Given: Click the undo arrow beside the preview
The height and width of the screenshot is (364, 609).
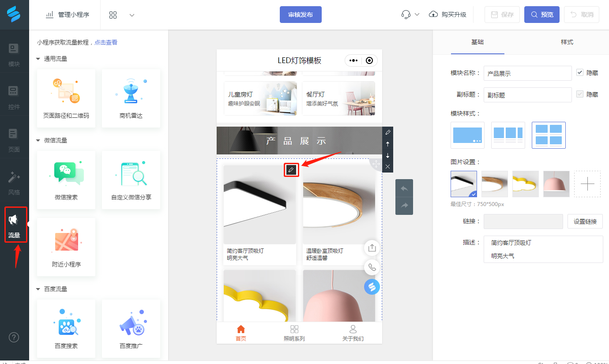Looking at the screenshot, I should pyautogui.click(x=404, y=188).
